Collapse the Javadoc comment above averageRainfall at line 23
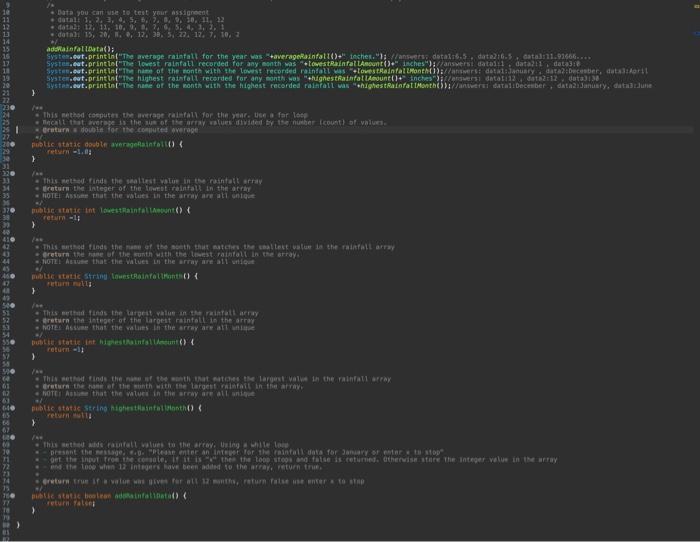Image resolution: width=700 pixels, height=542 pixels. [12, 108]
